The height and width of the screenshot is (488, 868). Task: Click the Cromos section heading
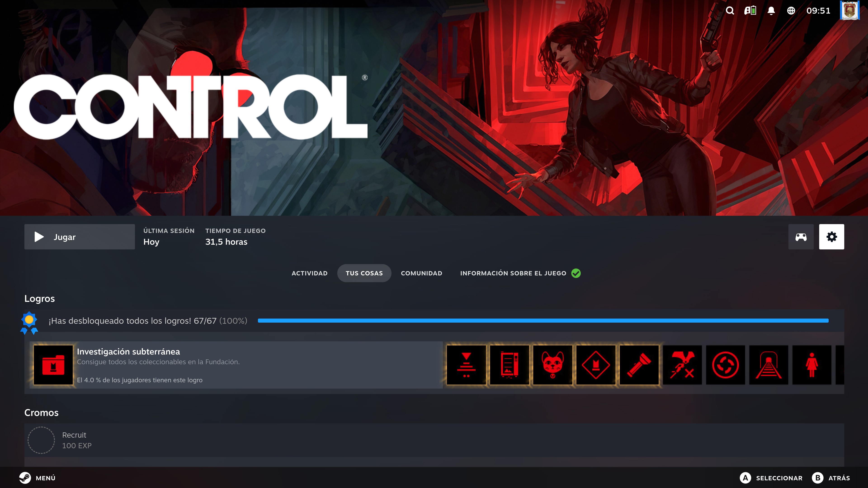pos(41,413)
